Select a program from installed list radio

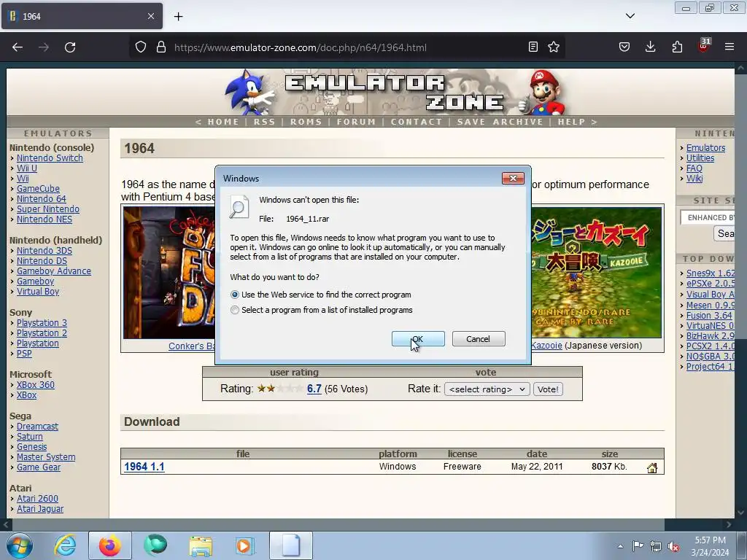235,310
